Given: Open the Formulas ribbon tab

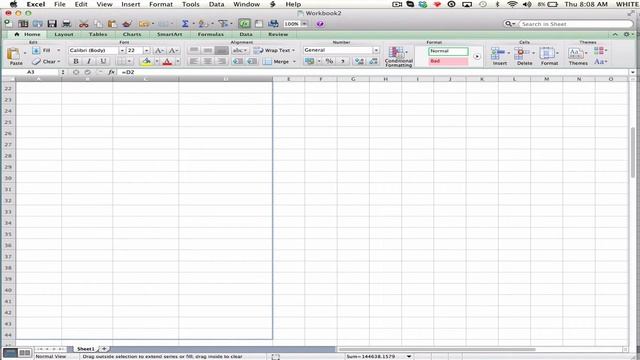Looking at the screenshot, I should pyautogui.click(x=211, y=34).
